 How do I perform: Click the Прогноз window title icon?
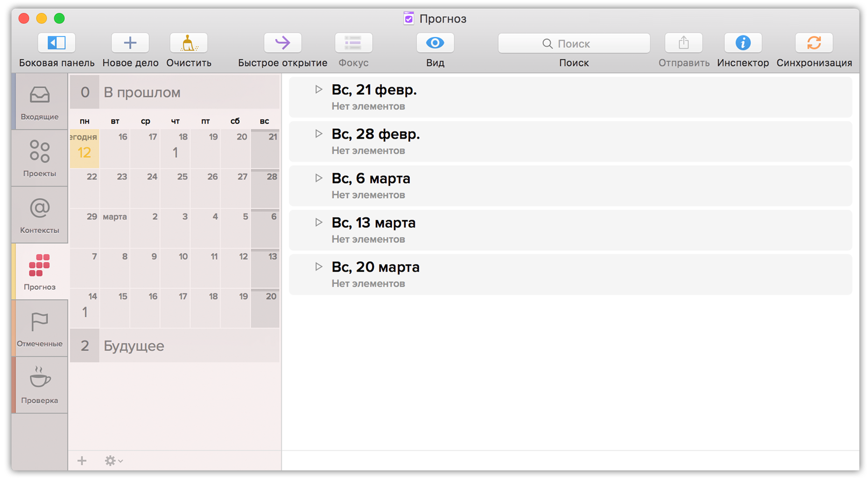[408, 18]
